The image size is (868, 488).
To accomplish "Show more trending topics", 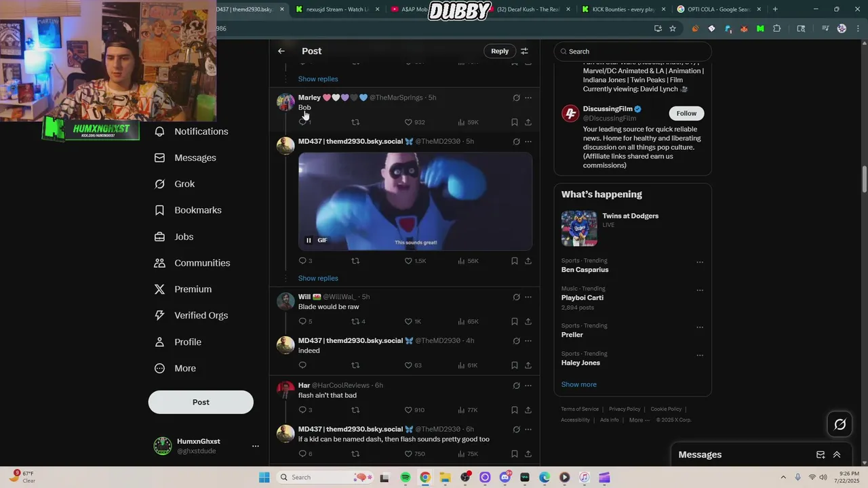I will 579,384.
